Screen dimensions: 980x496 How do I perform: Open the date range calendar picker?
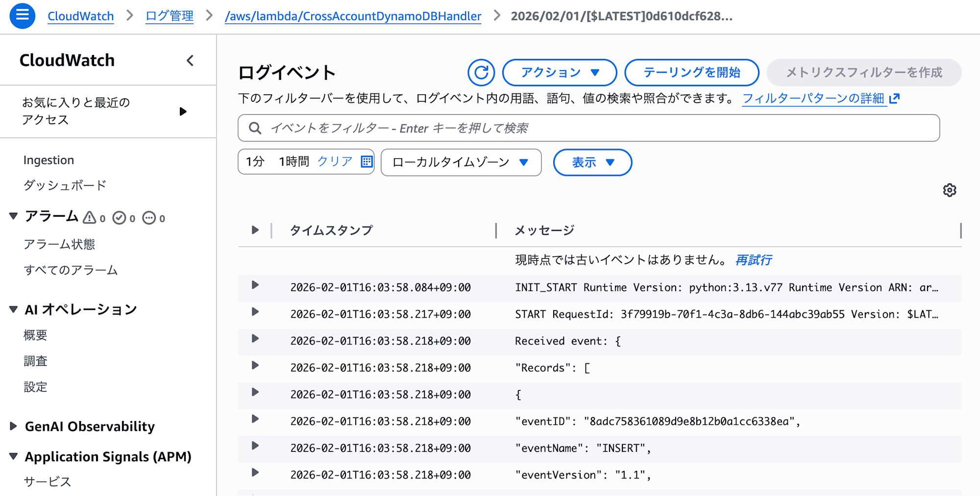click(x=366, y=162)
